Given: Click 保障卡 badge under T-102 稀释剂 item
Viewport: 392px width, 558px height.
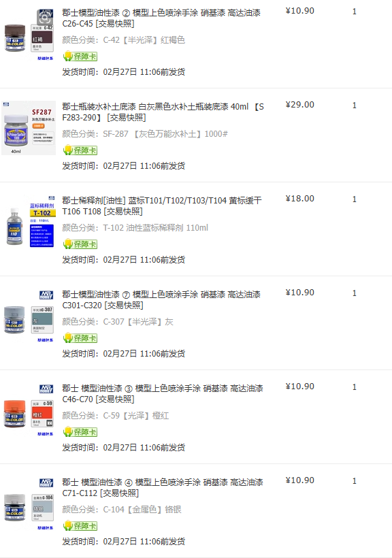Looking at the screenshot, I should [80, 244].
